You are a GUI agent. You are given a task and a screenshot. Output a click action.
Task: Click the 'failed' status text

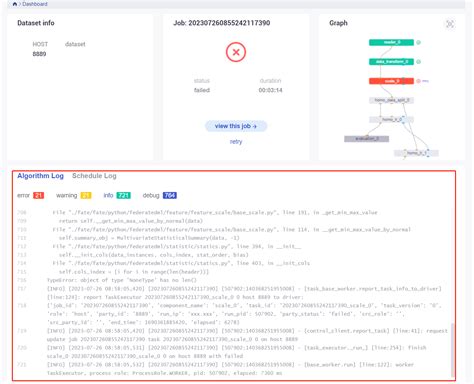(202, 90)
